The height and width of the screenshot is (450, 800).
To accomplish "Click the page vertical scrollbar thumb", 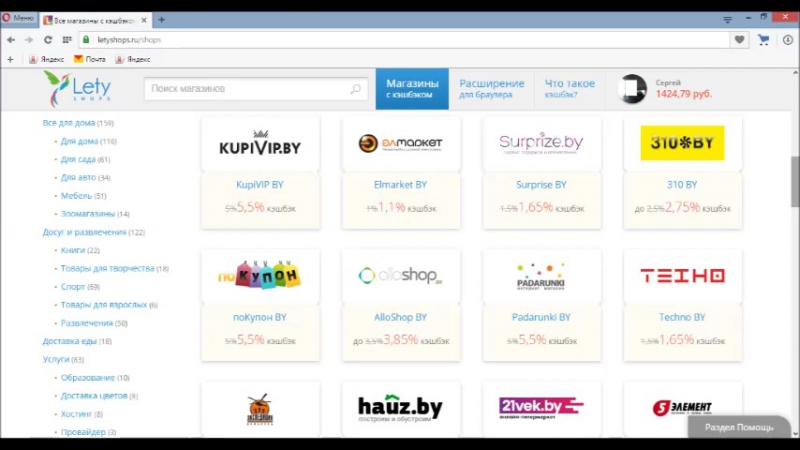I will pos(795,182).
